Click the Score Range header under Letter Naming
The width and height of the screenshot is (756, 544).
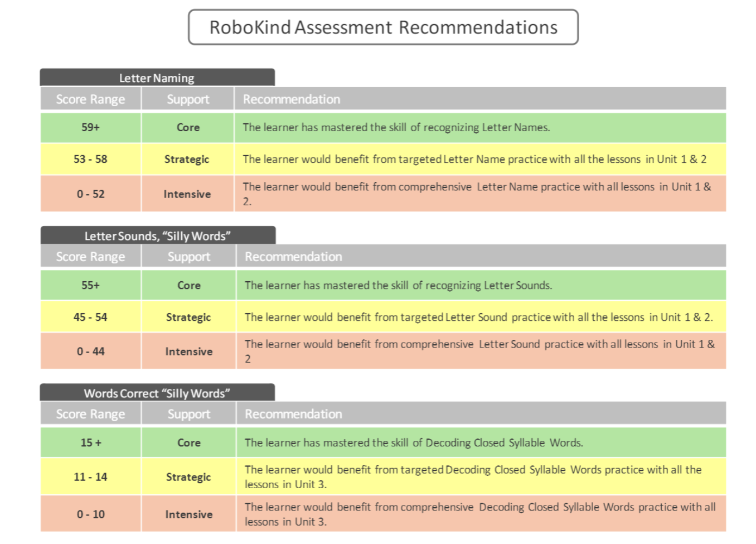90,99
